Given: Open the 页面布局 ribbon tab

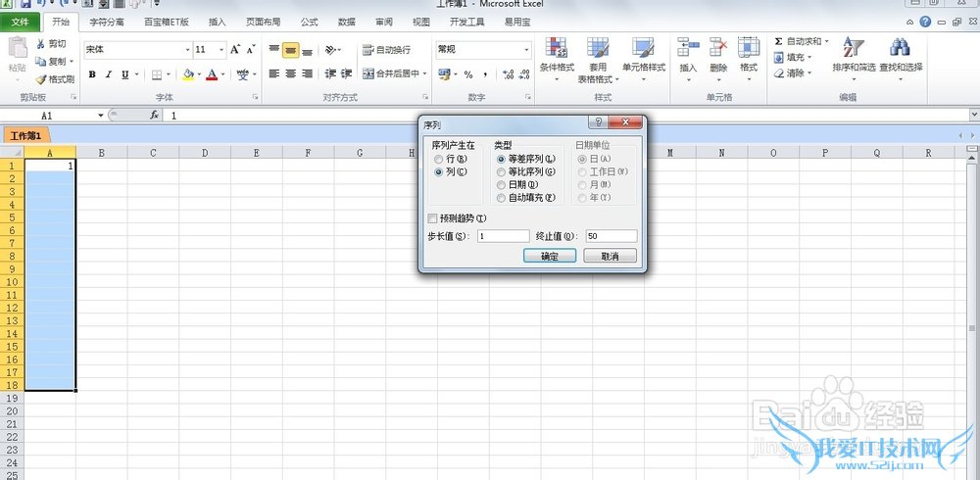Looking at the screenshot, I should click(x=263, y=21).
